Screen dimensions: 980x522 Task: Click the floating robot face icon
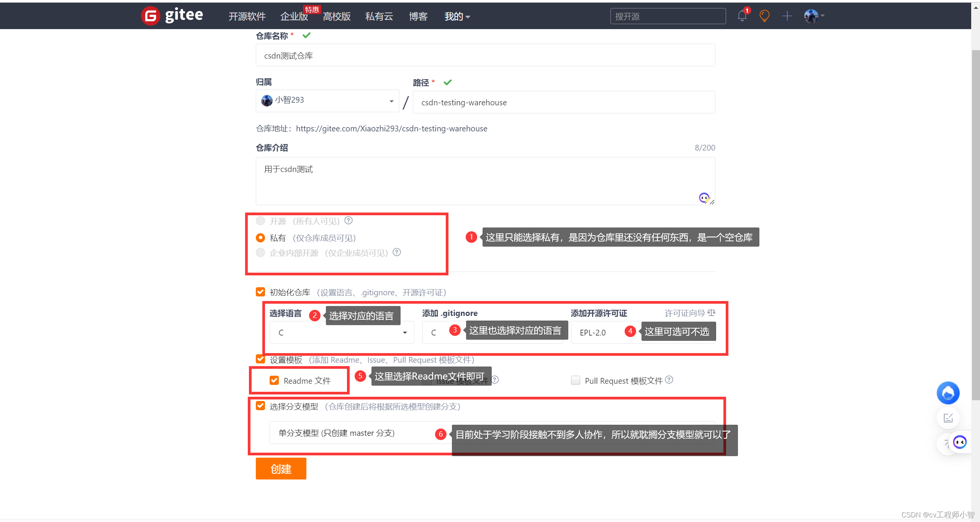[x=960, y=442]
